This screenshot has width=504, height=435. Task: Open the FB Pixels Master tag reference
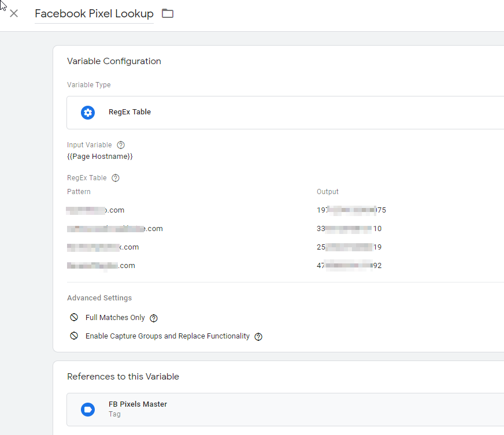286,410
